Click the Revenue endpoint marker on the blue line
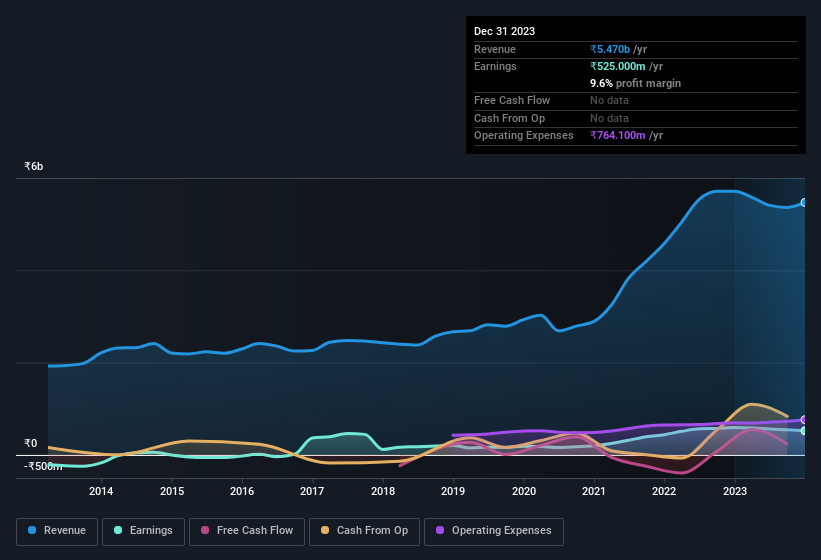 [x=804, y=203]
